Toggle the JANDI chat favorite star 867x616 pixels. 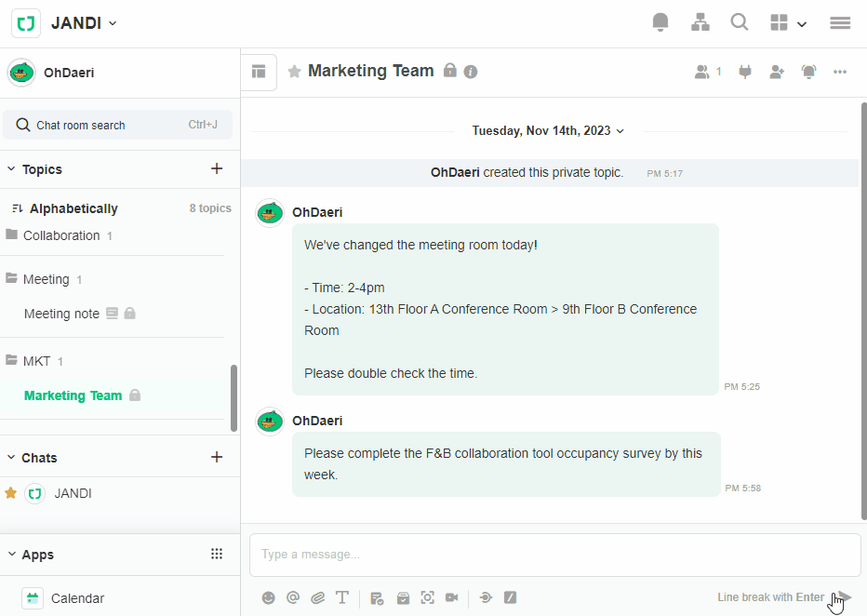tap(11, 493)
